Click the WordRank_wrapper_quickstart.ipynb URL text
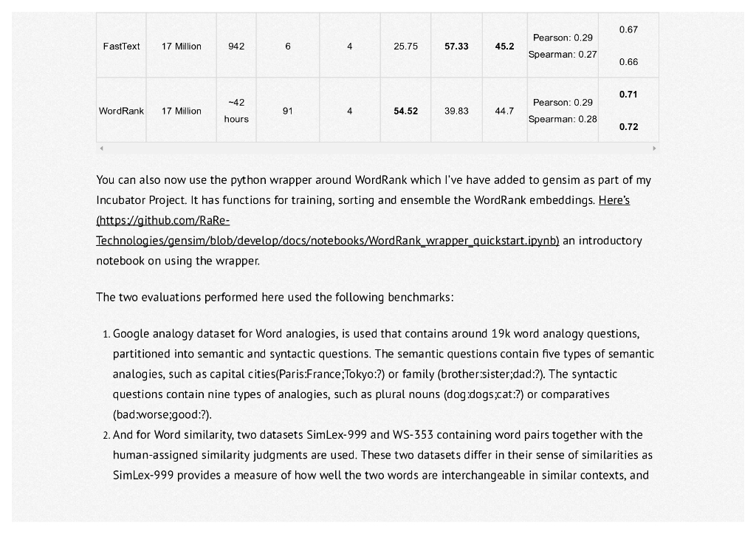 click(328, 240)
